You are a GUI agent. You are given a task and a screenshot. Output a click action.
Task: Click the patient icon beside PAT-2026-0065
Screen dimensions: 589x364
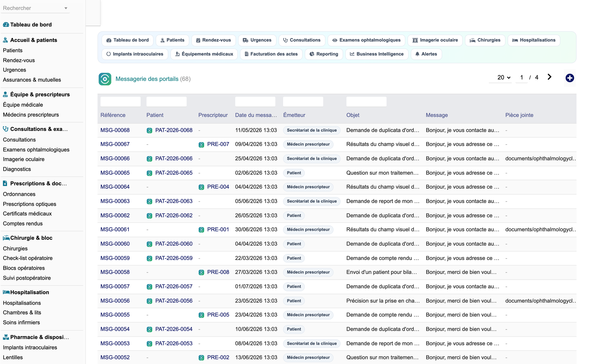click(x=150, y=173)
